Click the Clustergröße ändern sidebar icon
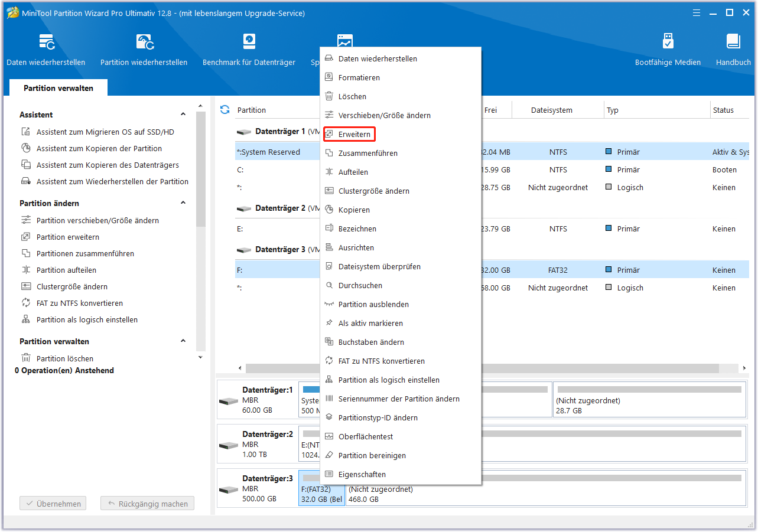The height and width of the screenshot is (532, 758). (26, 286)
